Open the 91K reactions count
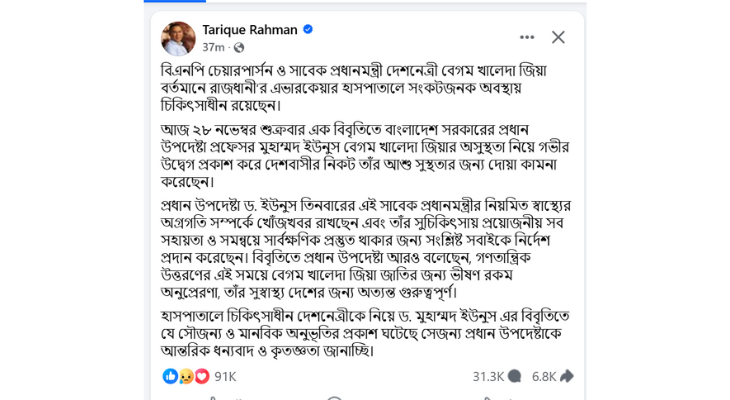The width and height of the screenshot is (730, 400). click(x=225, y=376)
